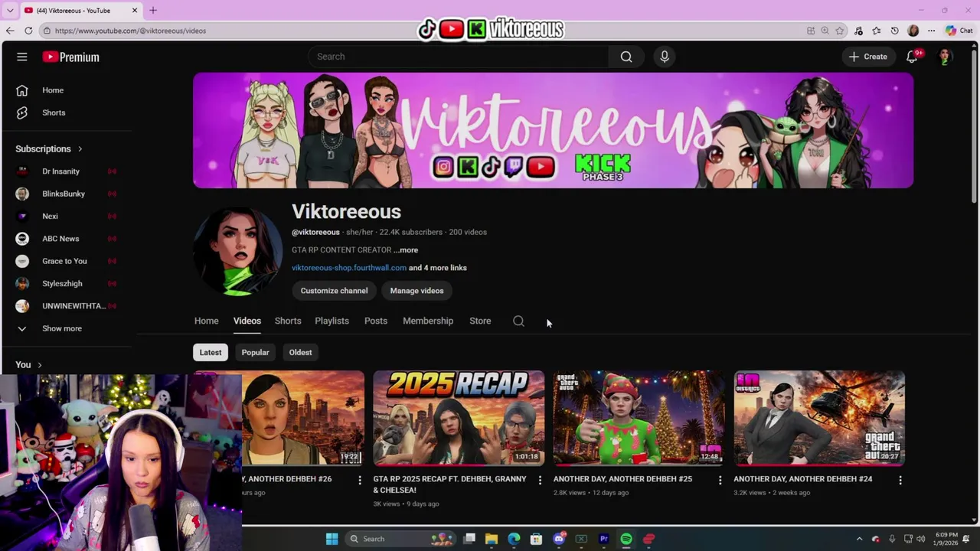Open Dr Insanity subscription

pyautogui.click(x=60, y=171)
